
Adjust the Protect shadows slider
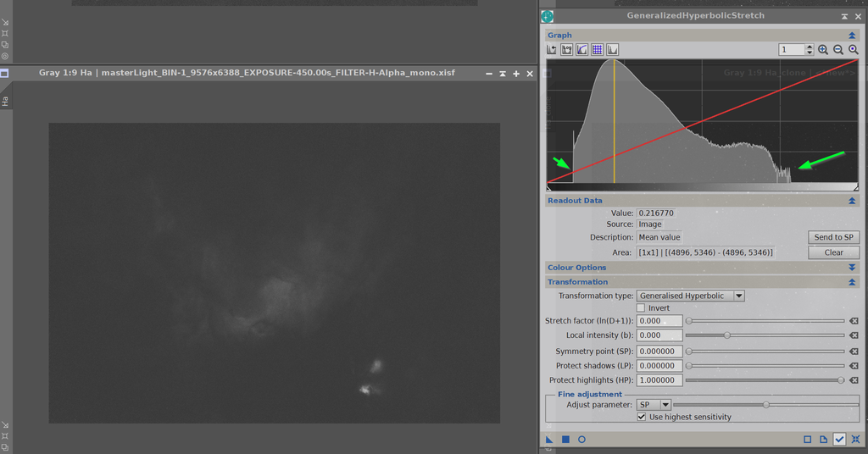[765, 366]
